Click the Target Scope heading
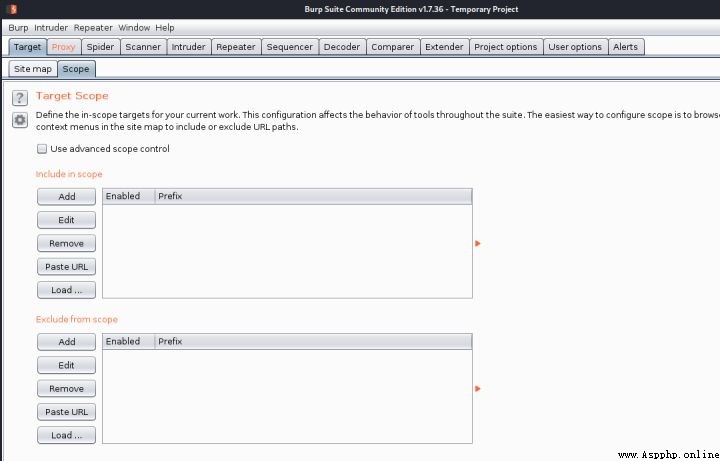Viewport: 720px width, 461px height. pos(72,96)
